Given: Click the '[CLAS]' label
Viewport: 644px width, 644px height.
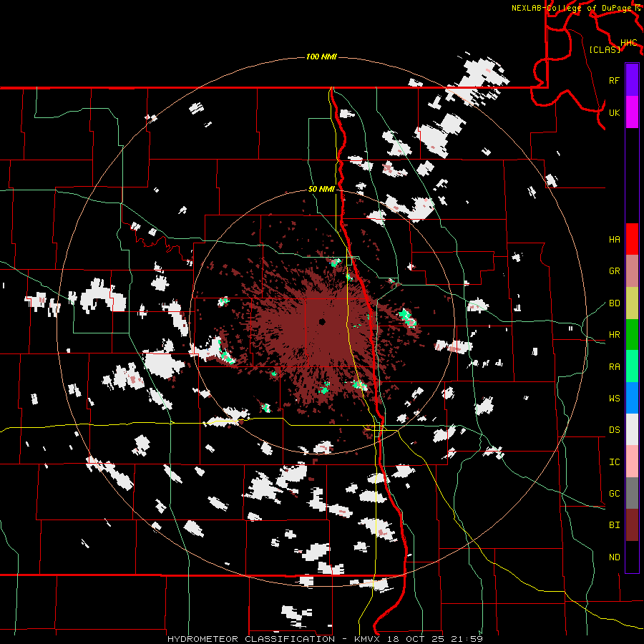Looking at the screenshot, I should coord(605,49).
